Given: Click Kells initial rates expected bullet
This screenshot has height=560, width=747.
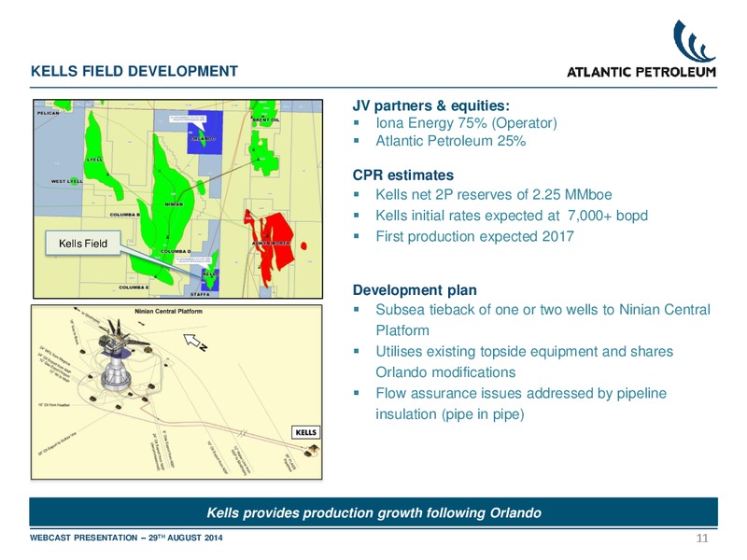Looking at the screenshot, I should coord(512,216).
